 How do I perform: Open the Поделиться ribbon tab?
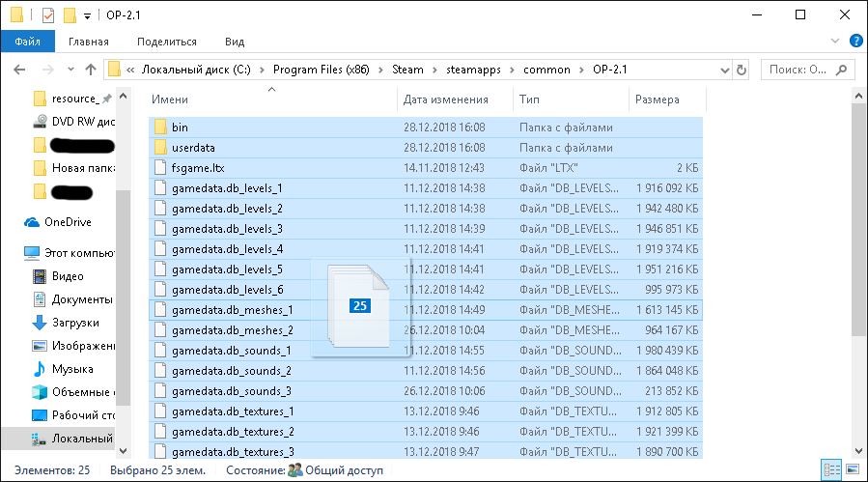(x=167, y=42)
